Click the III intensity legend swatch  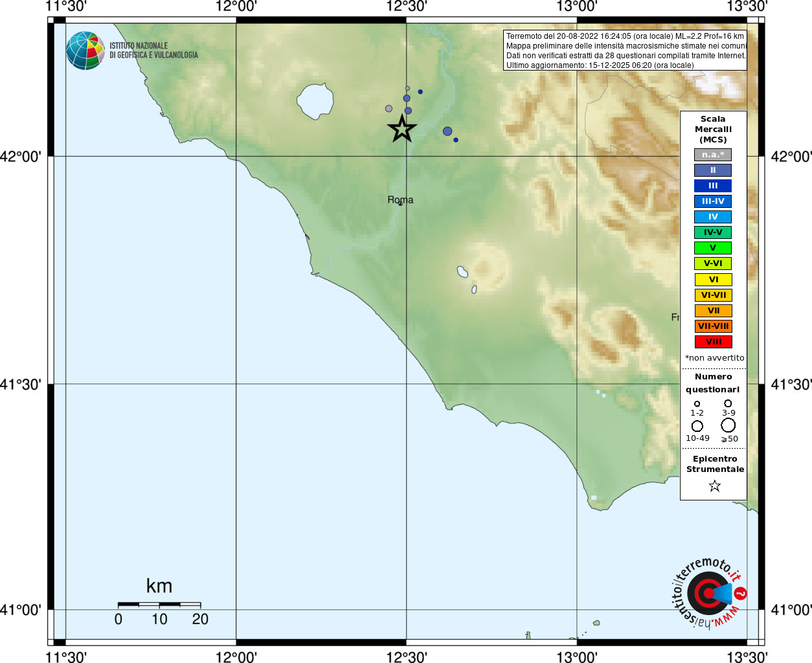pyautogui.click(x=713, y=186)
